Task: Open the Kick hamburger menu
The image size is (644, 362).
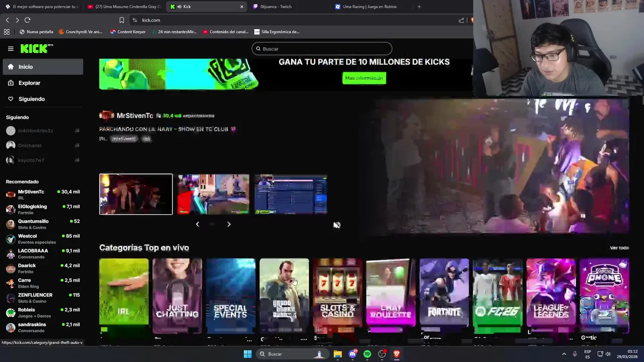Action: (11, 49)
